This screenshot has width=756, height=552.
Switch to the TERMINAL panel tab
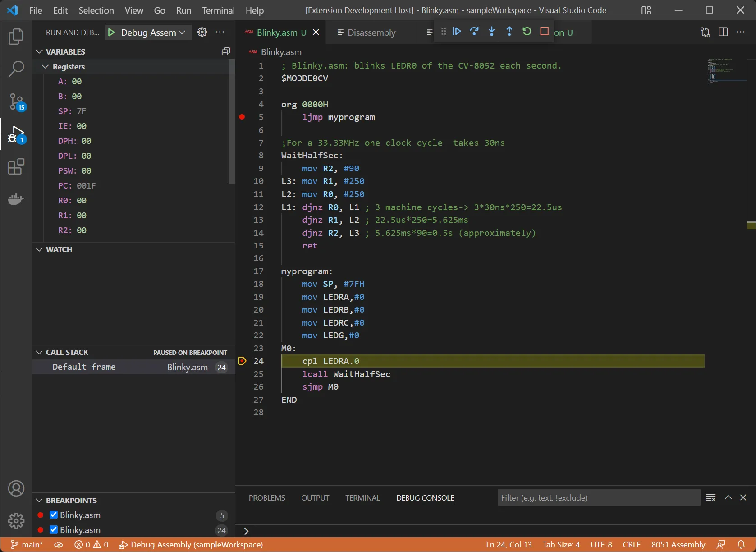pyautogui.click(x=362, y=498)
